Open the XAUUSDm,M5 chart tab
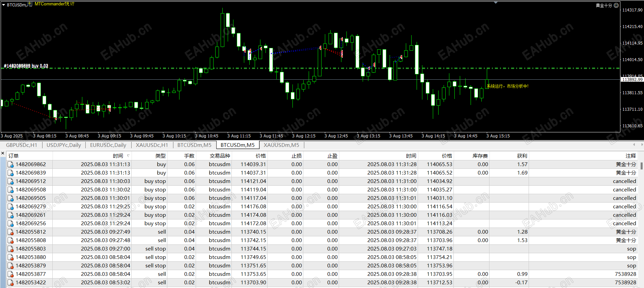Viewport: 644px width, 288px height. coord(281,145)
